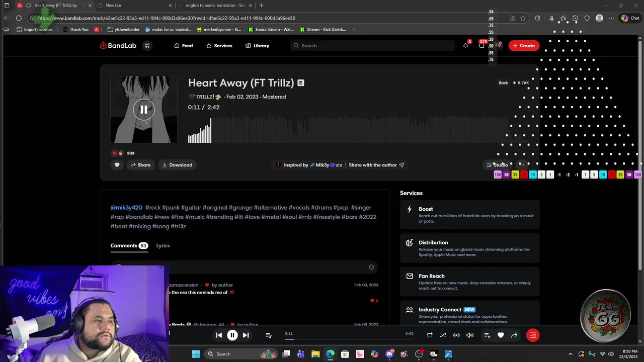Screen dimensions: 644x362
Task: Open the #grunge hashtag
Action: (240, 207)
